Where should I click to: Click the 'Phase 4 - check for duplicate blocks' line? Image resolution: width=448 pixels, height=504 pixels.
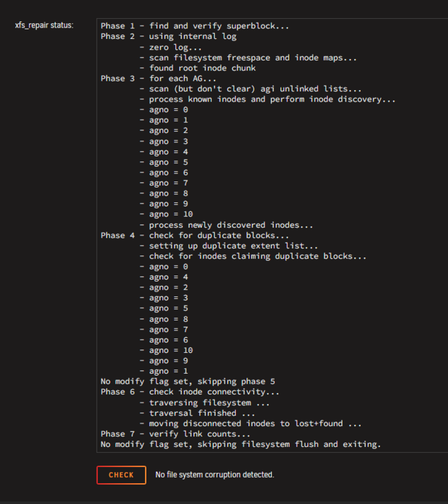[x=195, y=235]
